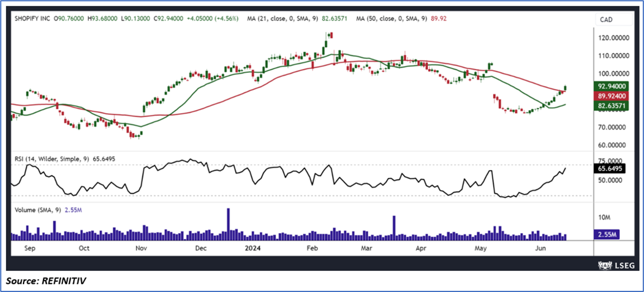Click the Sep date axis label
The height and width of the screenshot is (292, 644).
[29, 248]
